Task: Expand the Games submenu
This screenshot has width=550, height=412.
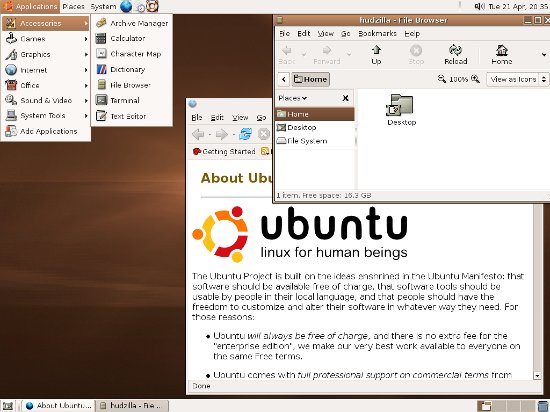Action: (46, 39)
